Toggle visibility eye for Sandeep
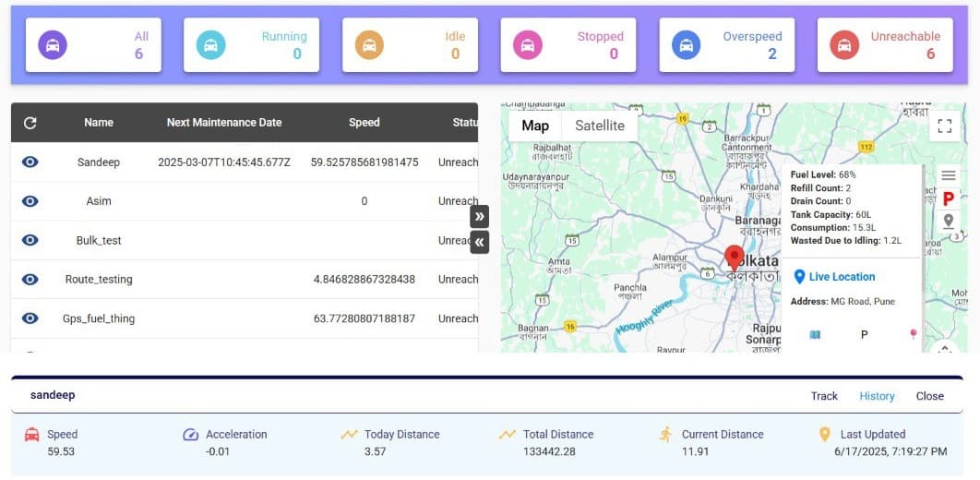 30,162
